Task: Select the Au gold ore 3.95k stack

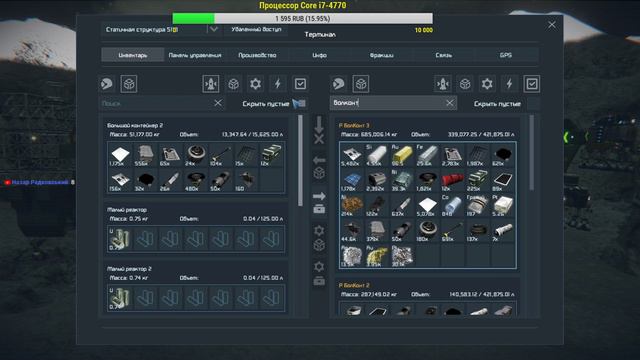Action: [377, 255]
